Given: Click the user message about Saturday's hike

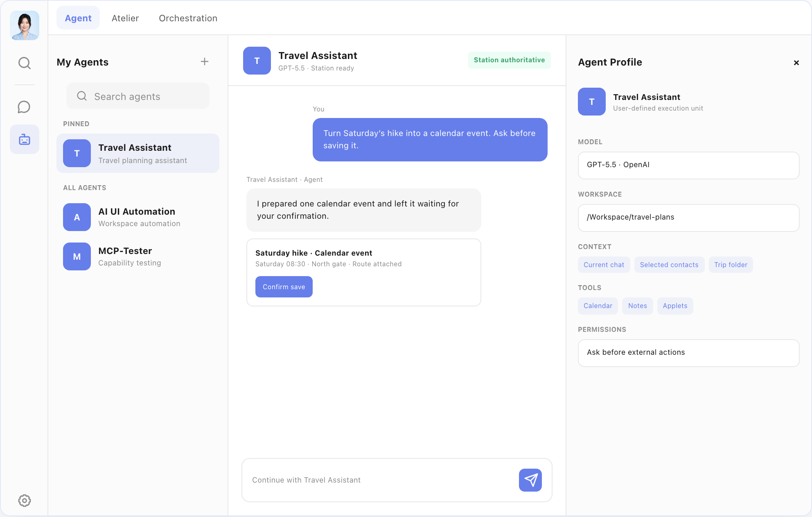Looking at the screenshot, I should click(x=430, y=140).
